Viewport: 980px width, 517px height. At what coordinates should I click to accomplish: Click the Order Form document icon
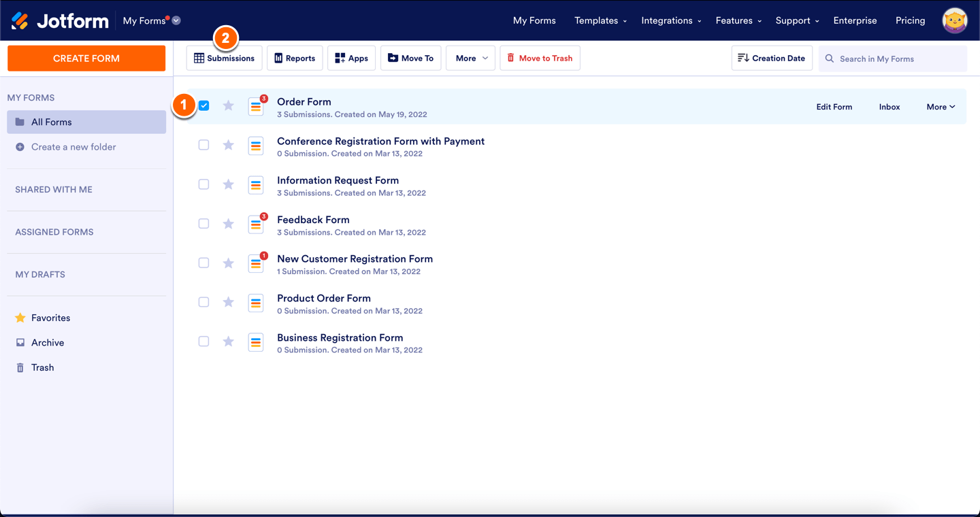[256, 106]
